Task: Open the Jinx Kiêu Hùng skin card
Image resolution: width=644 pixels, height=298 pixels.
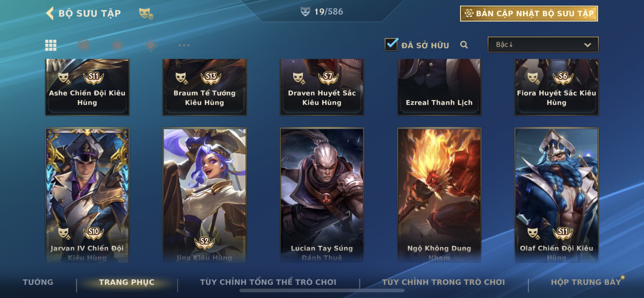Action: tap(205, 195)
